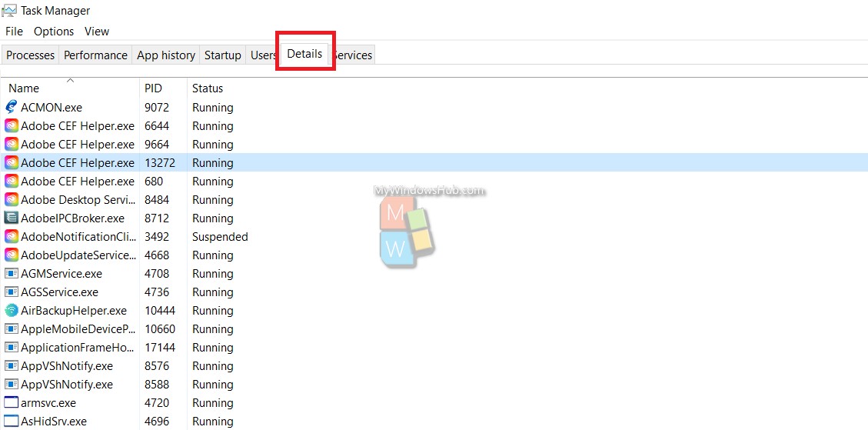Select the Adobe Desktop Servi... process name
Viewport: 868px width, 430px height.
[78, 200]
